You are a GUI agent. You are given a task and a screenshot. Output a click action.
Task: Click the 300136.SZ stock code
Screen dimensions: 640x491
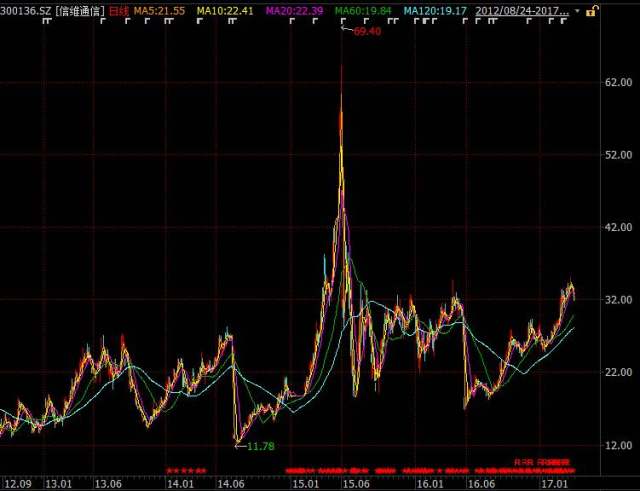click(26, 10)
